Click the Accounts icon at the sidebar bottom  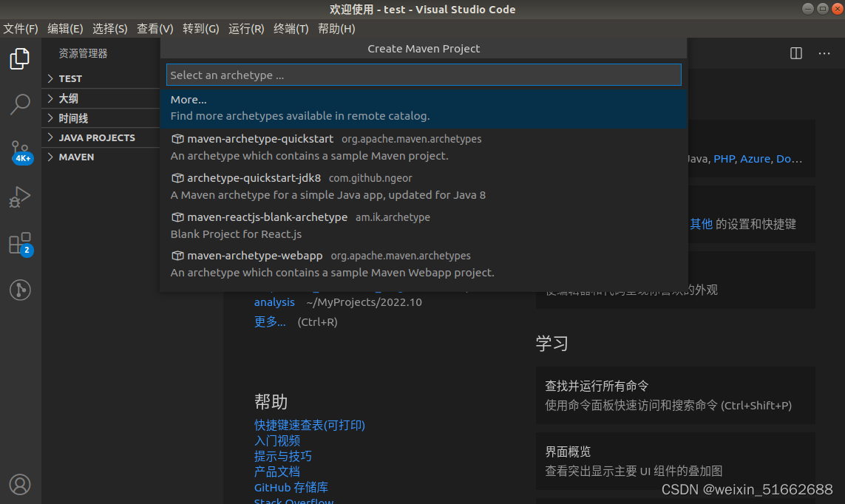[20, 484]
